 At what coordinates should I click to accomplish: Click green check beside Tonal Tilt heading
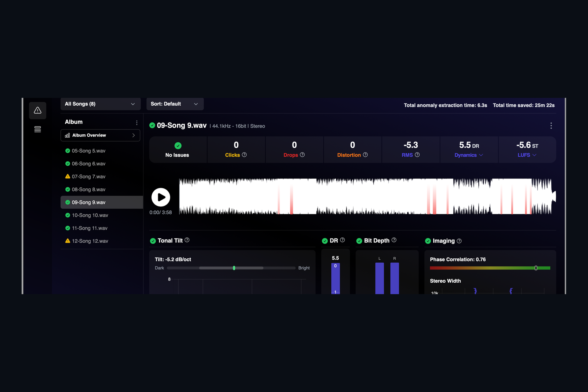coord(153,241)
